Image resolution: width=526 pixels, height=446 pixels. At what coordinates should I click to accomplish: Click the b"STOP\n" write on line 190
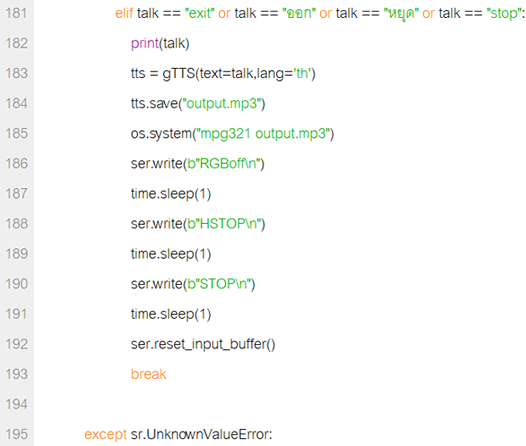coord(193,284)
